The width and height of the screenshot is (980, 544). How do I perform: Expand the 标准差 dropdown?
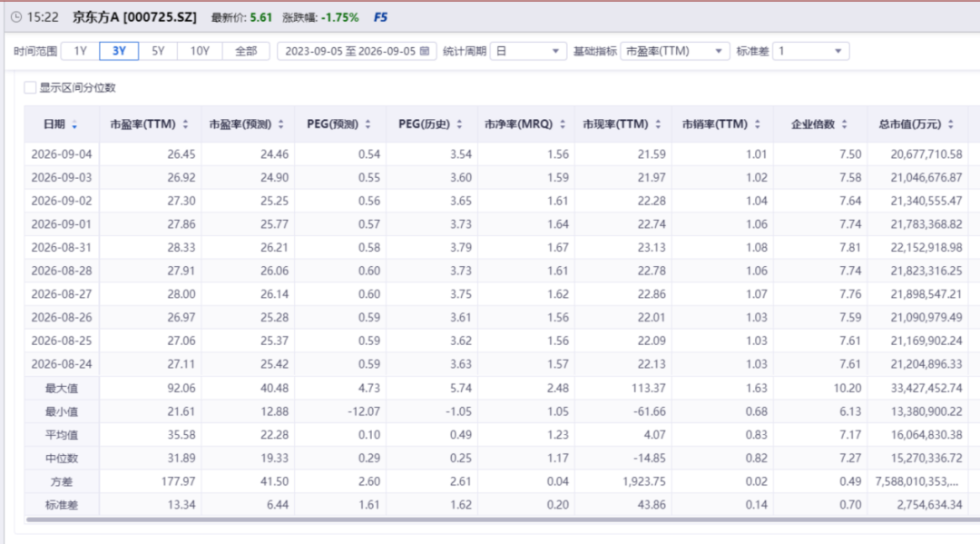click(810, 51)
